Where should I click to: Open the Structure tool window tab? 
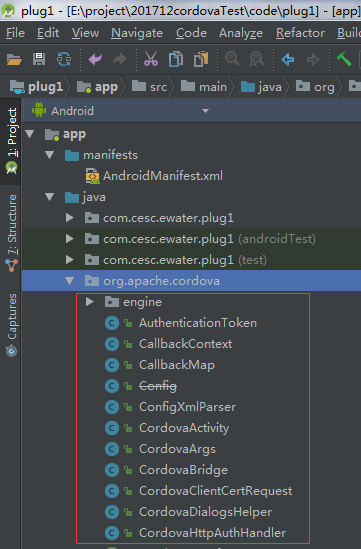click(12, 233)
